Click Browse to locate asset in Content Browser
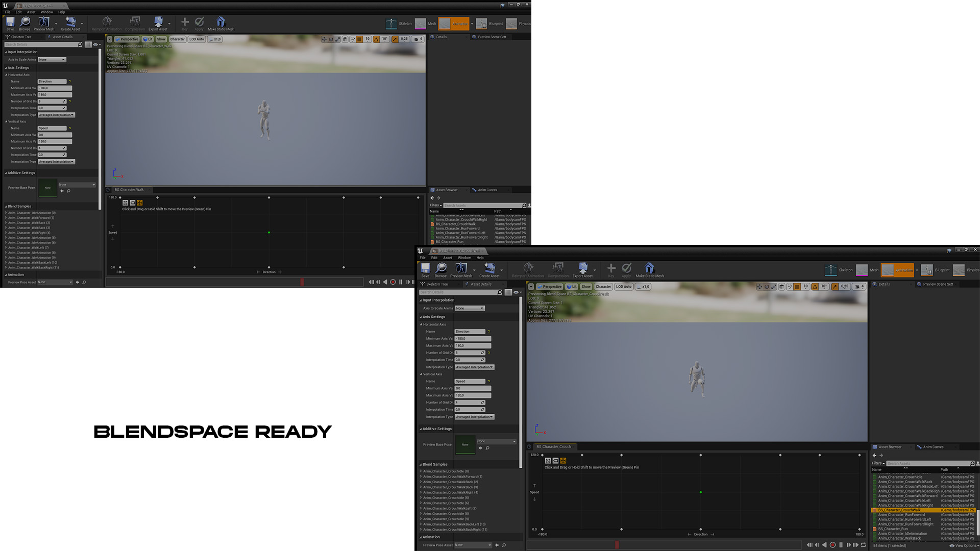 point(440,270)
